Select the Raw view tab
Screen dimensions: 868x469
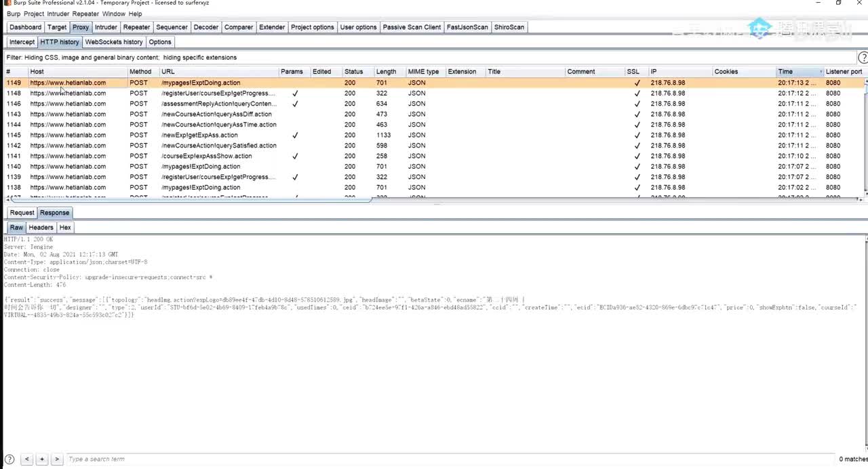[x=16, y=228]
